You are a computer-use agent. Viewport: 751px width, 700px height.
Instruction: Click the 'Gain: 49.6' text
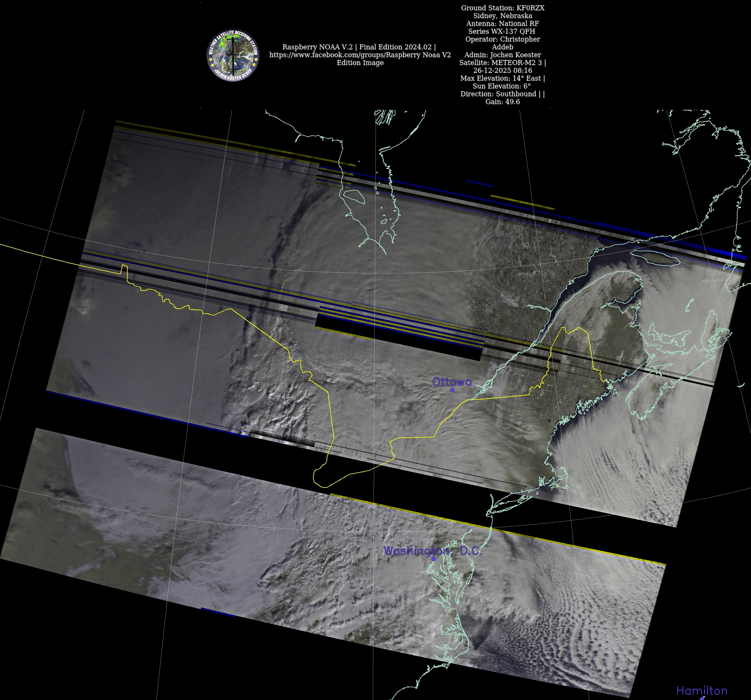pos(503,102)
